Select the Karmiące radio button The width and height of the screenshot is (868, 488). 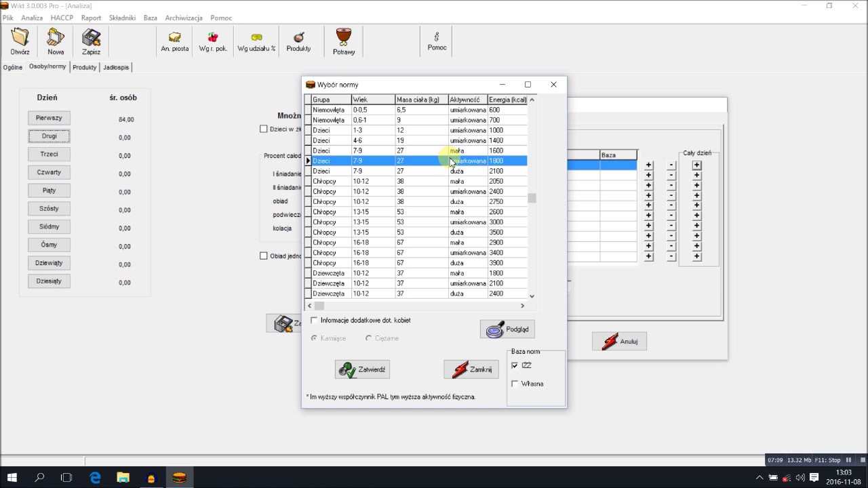coord(314,338)
